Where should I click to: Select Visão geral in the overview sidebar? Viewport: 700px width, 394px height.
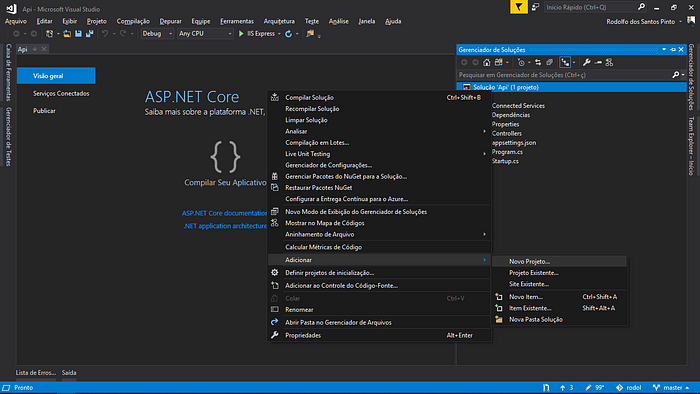click(x=56, y=76)
